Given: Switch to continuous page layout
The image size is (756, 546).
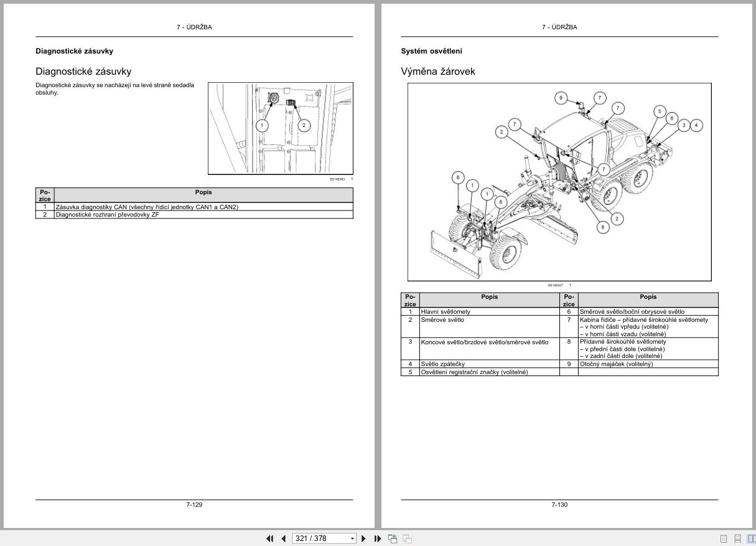Looking at the screenshot, I should (737, 539).
